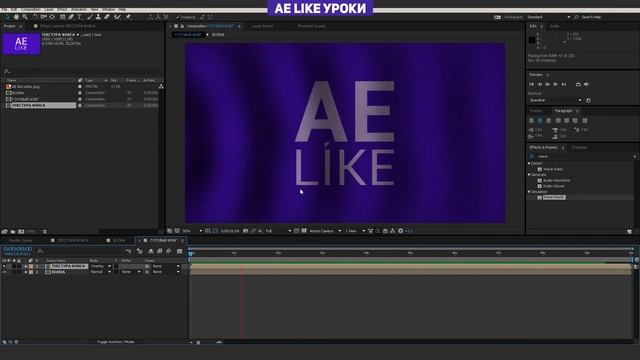
Task: Open viewer resolution Full dropdown
Action: [278, 231]
